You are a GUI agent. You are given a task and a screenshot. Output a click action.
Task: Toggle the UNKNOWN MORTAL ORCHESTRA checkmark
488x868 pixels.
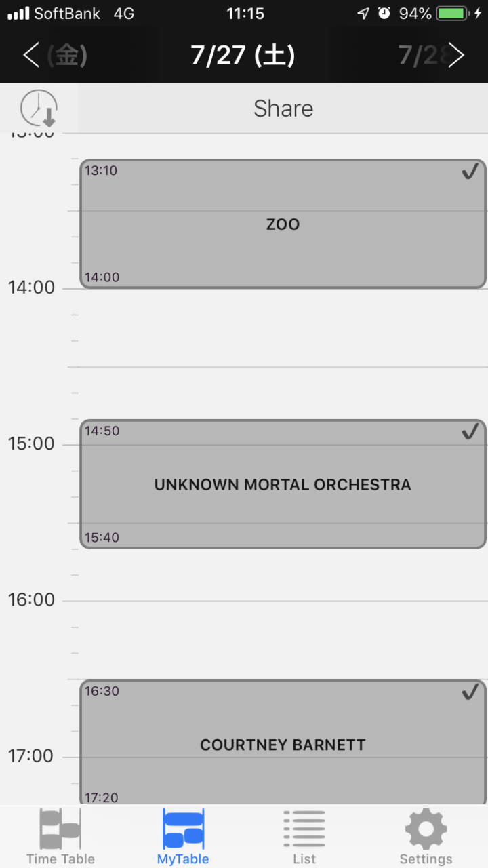470,432
